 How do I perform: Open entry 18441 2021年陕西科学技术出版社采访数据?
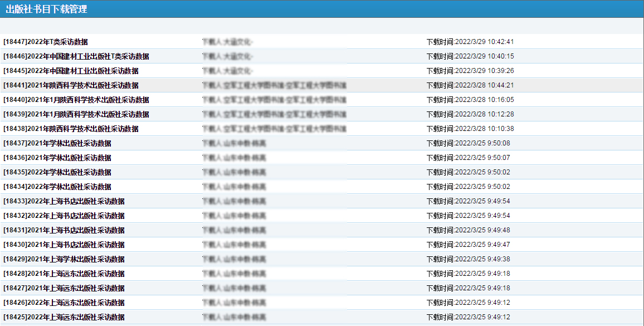71,85
